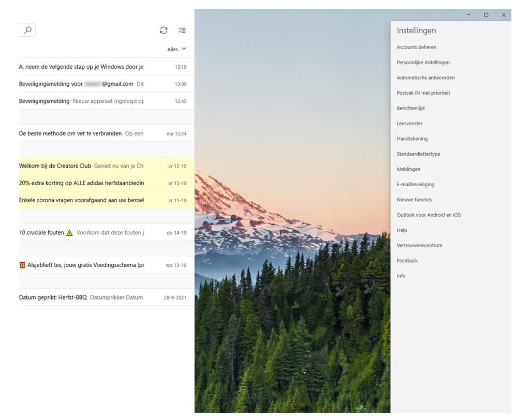Open the mailbox search

pos(27,29)
